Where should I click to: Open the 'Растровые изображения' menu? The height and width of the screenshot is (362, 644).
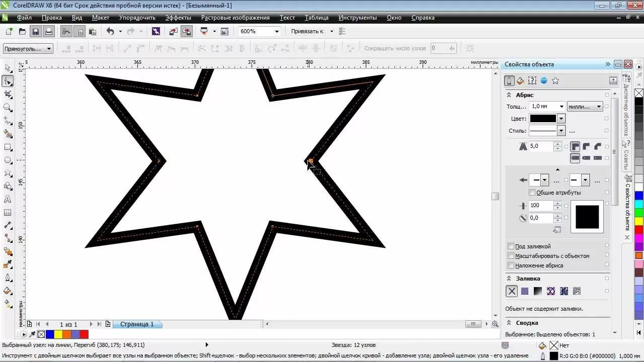point(235,18)
